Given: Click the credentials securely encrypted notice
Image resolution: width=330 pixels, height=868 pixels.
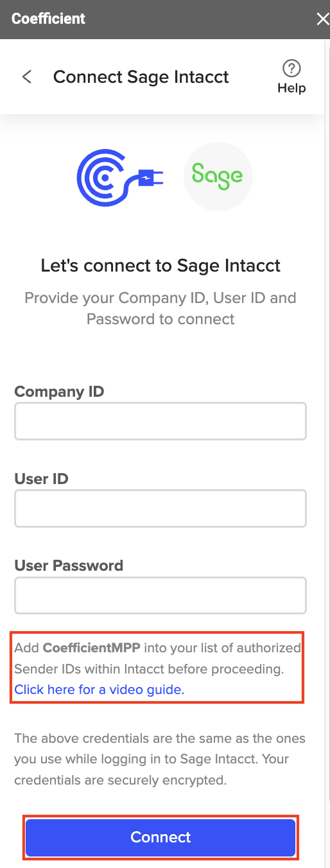Looking at the screenshot, I should pos(160,759).
